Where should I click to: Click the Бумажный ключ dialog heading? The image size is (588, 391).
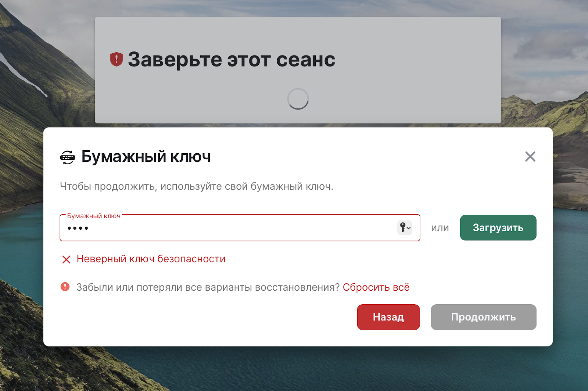(x=146, y=157)
